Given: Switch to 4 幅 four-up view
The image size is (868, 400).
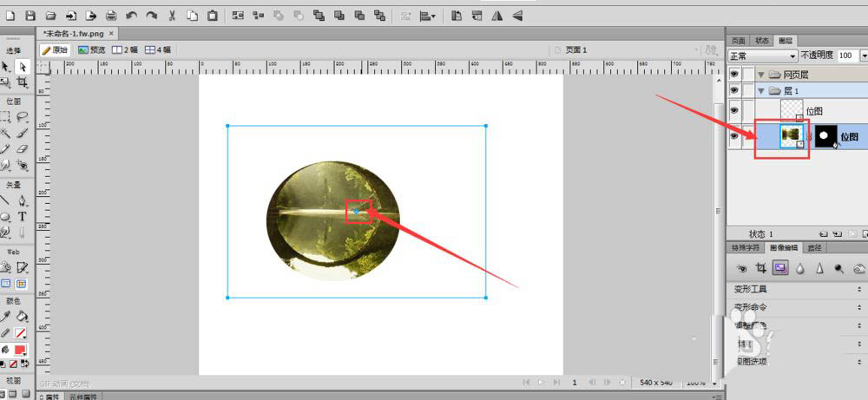Looking at the screenshot, I should (x=158, y=49).
